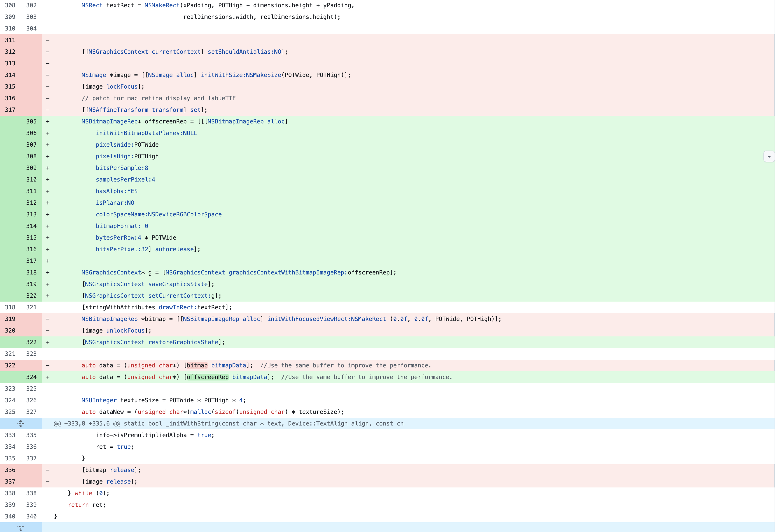
Task: Click 'initWithFocusedViewRect:NSMakeRect' on deleted line 319
Action: coord(326,319)
